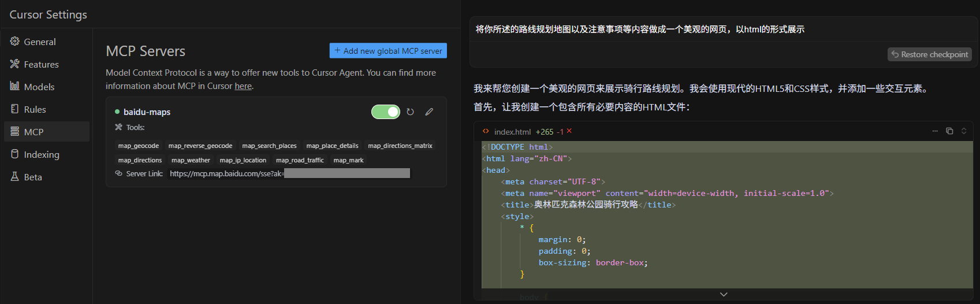Go to the Indexing settings section
The width and height of the screenshot is (980, 304).
pyautogui.click(x=41, y=154)
